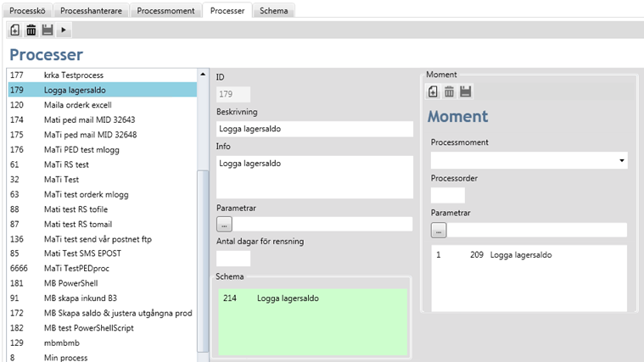Click the scroll up arrow of process list
The height and width of the screenshot is (362, 644).
[x=202, y=75]
